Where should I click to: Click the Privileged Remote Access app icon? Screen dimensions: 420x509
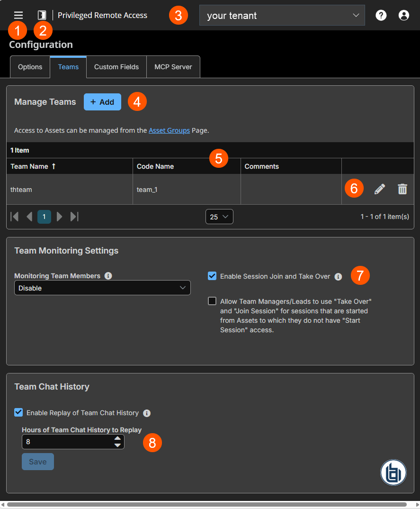pos(42,15)
